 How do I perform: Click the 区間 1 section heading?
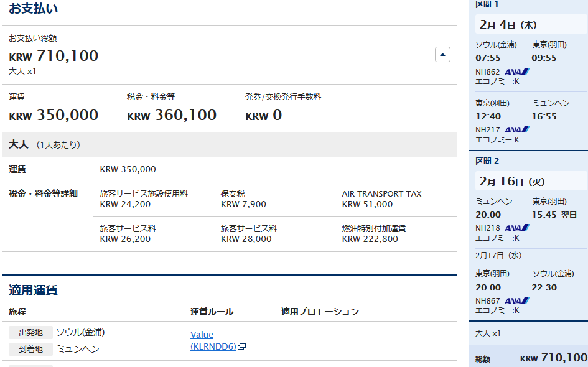(x=487, y=4)
